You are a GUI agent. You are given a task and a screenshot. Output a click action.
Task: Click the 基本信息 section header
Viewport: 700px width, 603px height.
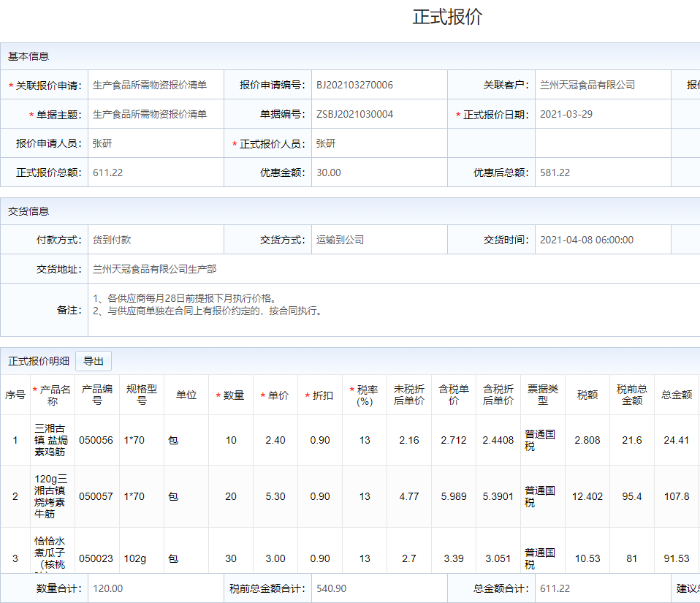28,56
